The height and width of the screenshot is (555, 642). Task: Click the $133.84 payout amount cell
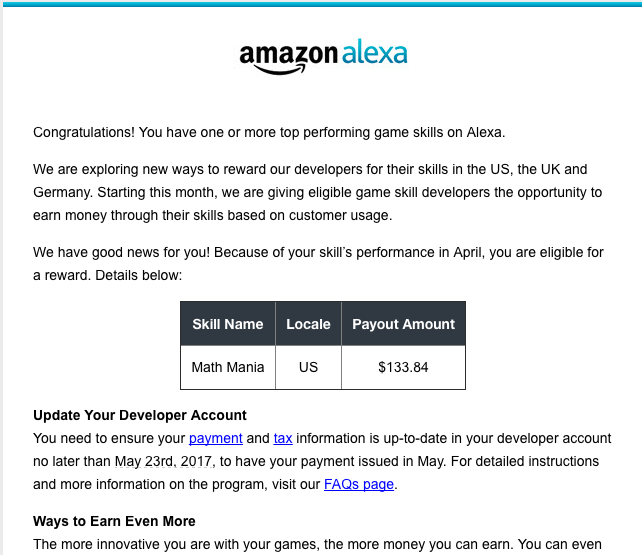pos(403,367)
